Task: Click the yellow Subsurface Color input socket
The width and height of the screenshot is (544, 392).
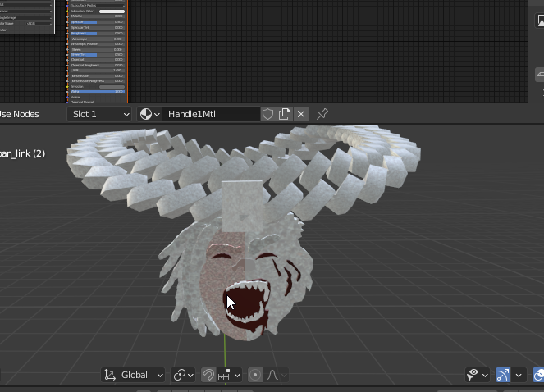Action: (67, 11)
